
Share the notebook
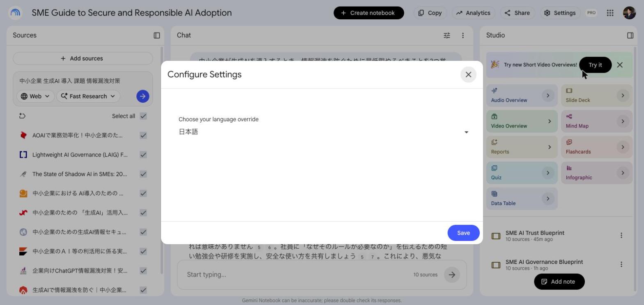(x=517, y=13)
